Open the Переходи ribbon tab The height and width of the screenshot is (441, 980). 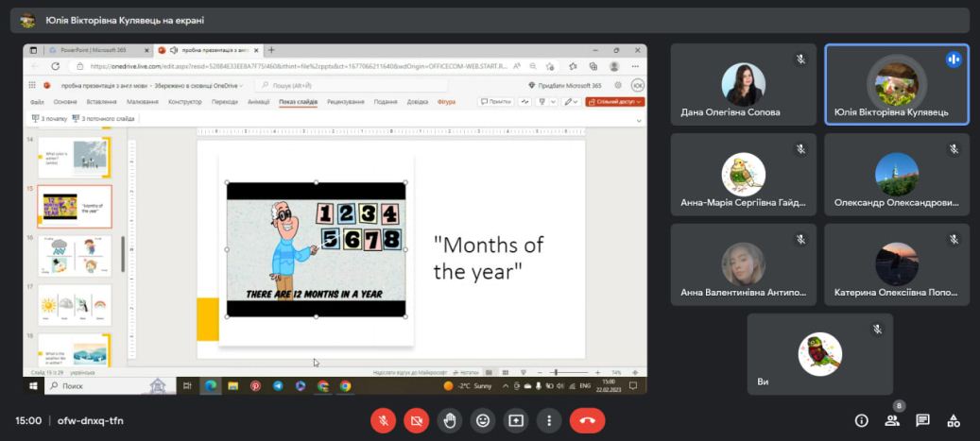point(224,102)
